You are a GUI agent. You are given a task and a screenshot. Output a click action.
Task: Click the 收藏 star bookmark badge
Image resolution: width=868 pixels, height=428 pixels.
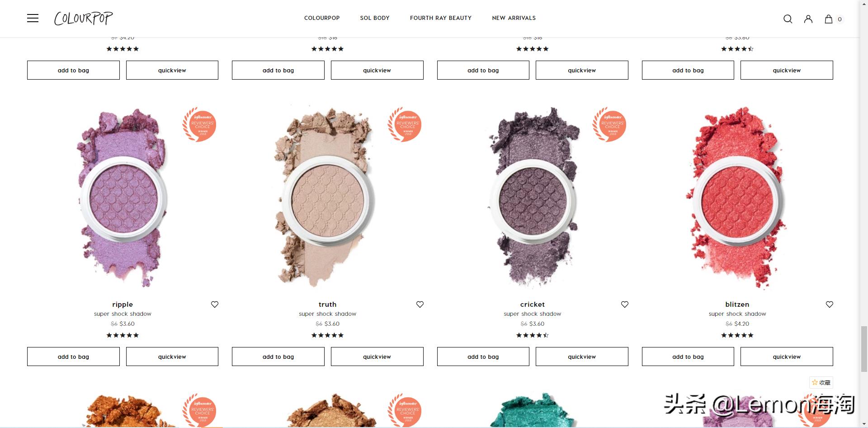[821, 382]
